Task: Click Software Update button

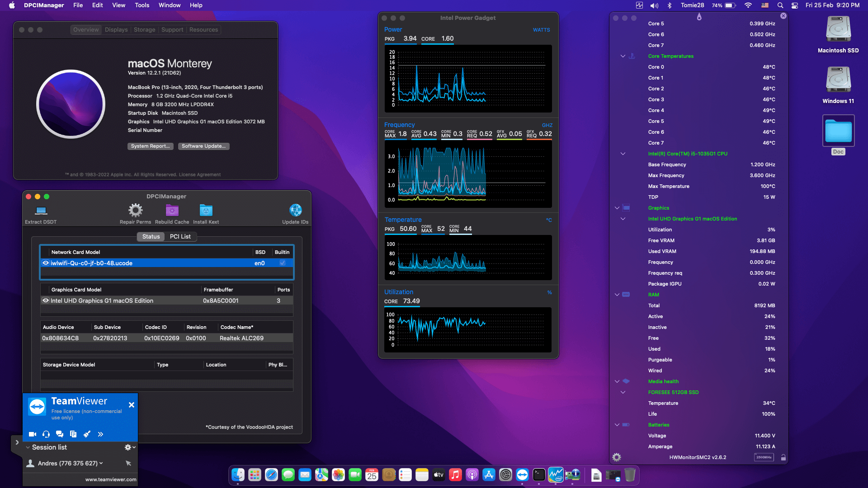Action: tap(203, 146)
